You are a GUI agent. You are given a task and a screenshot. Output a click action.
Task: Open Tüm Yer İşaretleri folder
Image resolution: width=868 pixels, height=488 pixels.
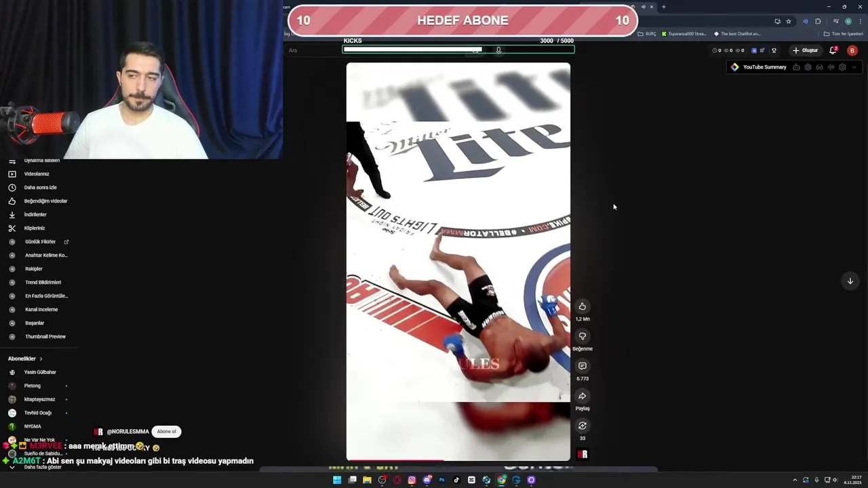844,34
